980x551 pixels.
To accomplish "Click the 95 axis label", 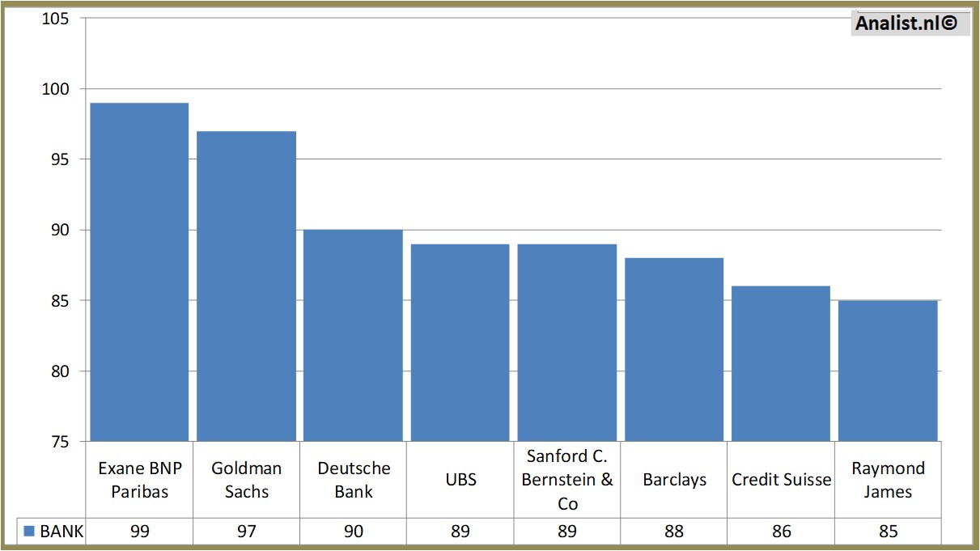I will pyautogui.click(x=60, y=159).
